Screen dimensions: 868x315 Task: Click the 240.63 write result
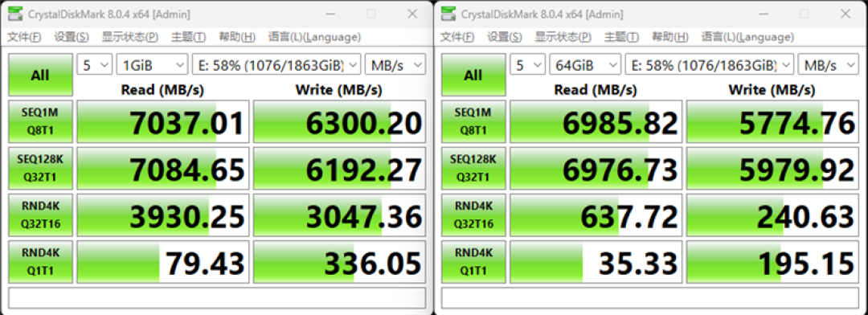pos(772,215)
